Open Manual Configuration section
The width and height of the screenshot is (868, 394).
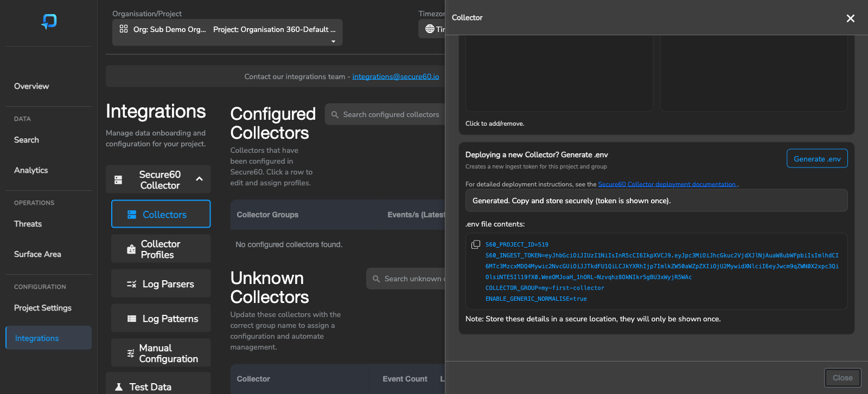coord(161,353)
